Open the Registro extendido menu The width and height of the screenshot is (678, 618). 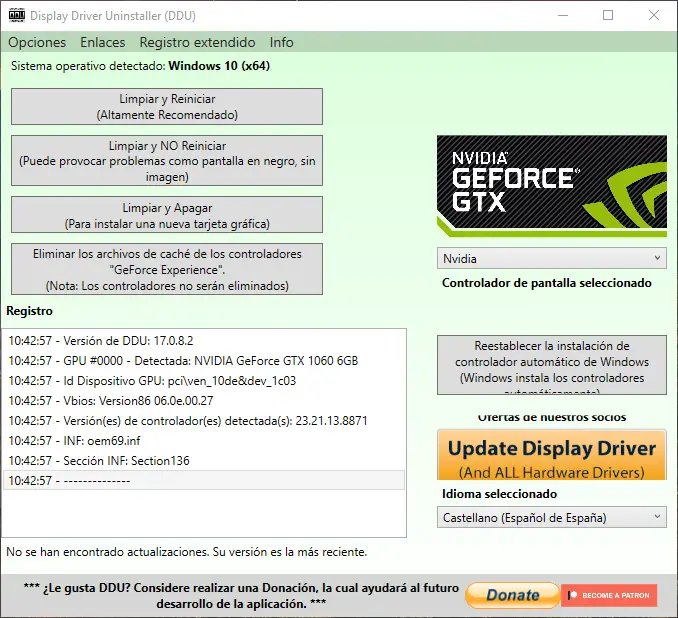[197, 42]
